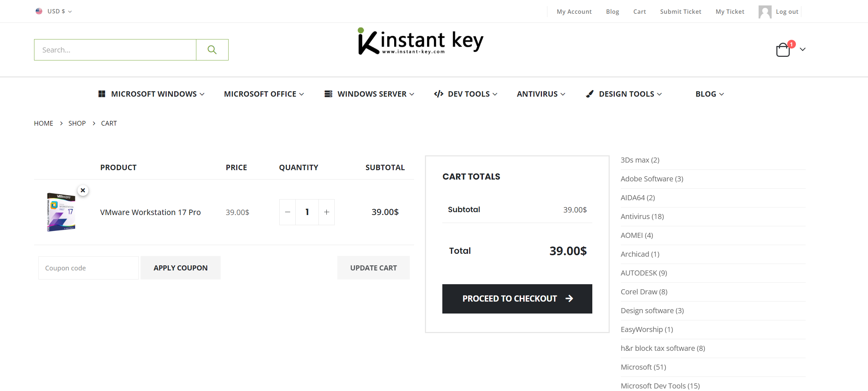The width and height of the screenshot is (868, 391).
Task: Click the user avatar icon
Action: coord(765,12)
